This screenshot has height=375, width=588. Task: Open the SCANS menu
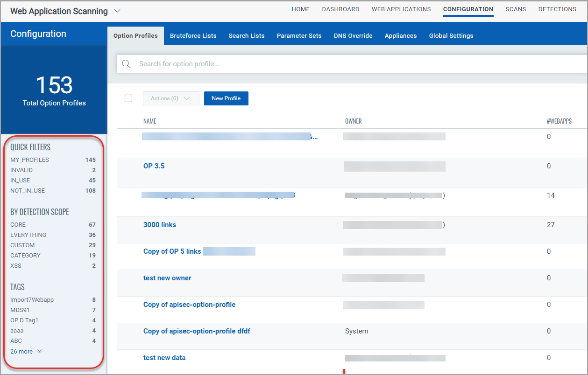click(516, 9)
